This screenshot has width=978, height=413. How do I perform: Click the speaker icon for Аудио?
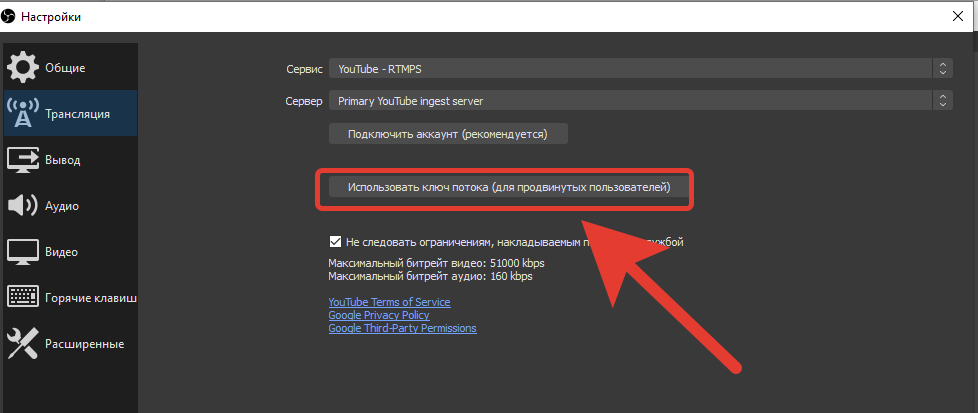[23, 206]
